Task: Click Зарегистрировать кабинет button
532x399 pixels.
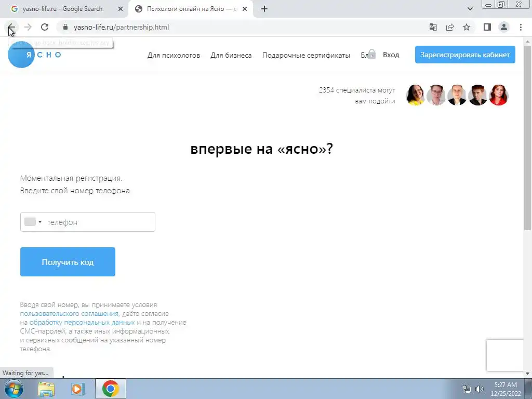Action: 465,55
